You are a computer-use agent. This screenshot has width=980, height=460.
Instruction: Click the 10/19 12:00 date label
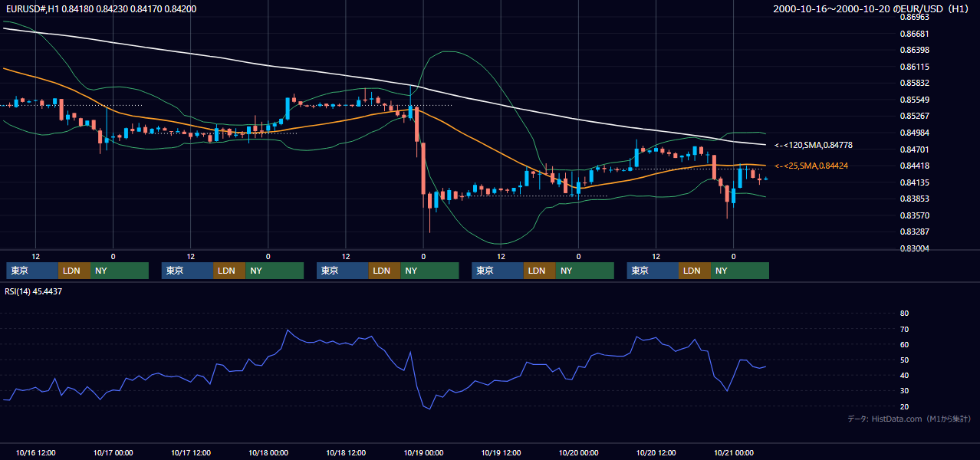501,452
